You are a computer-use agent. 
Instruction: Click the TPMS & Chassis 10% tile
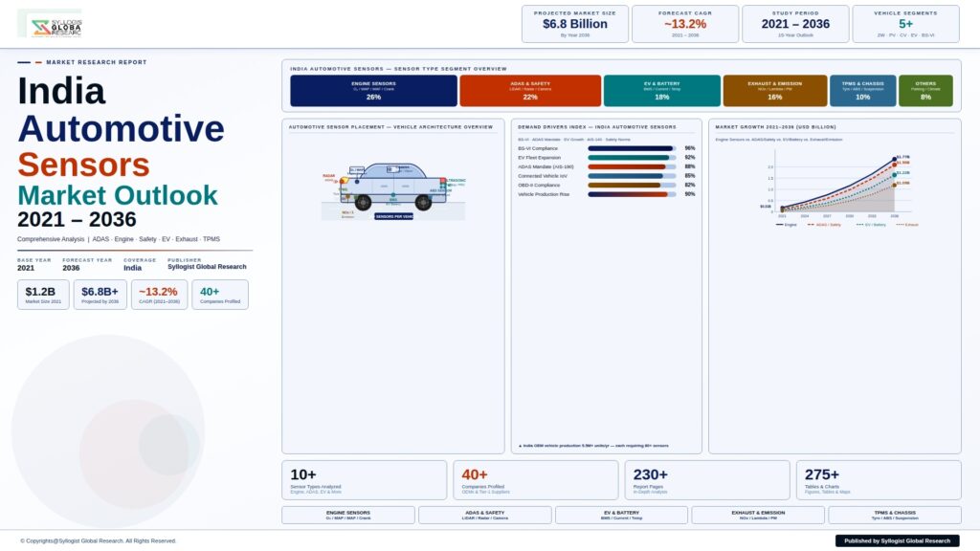(862, 91)
